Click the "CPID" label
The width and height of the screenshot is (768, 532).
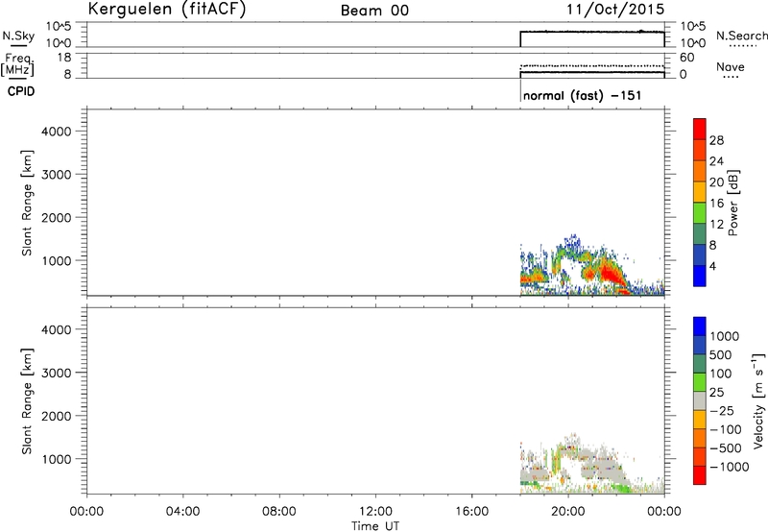21,91
